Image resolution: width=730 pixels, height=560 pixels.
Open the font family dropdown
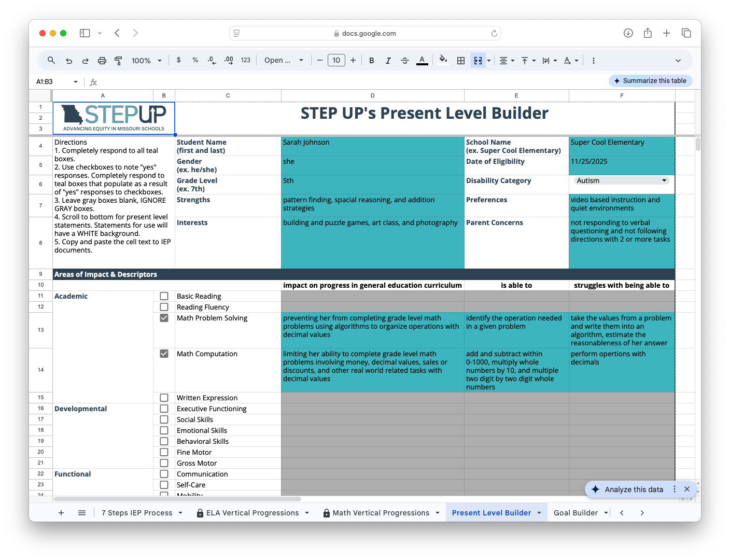pos(284,60)
